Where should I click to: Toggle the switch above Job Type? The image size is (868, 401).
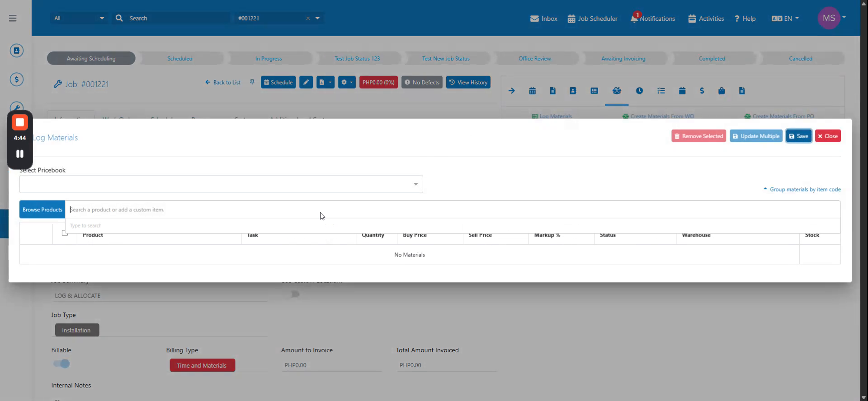pyautogui.click(x=294, y=294)
